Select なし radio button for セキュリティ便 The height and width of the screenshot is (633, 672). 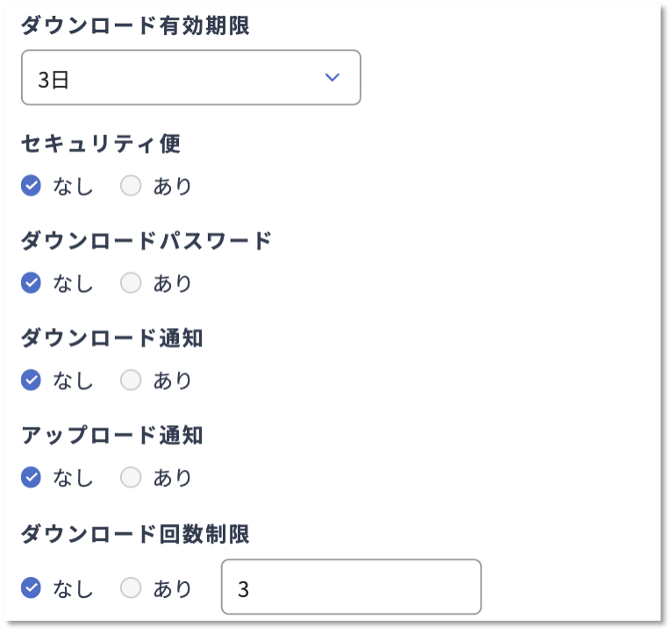pos(32,186)
